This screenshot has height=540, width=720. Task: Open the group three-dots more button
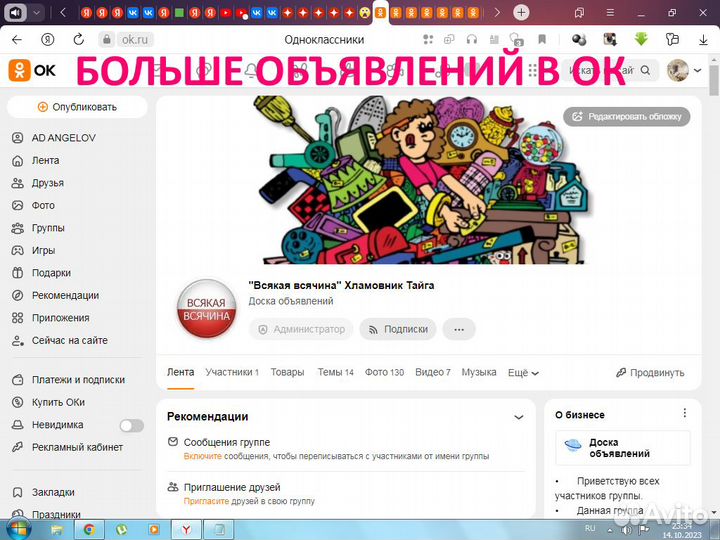coord(459,329)
